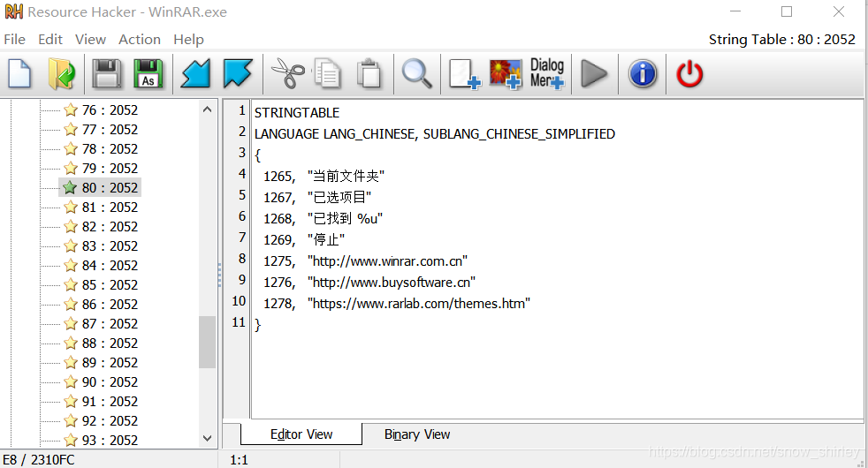Add image resource with flower icon
The image size is (868, 468).
[x=506, y=74]
